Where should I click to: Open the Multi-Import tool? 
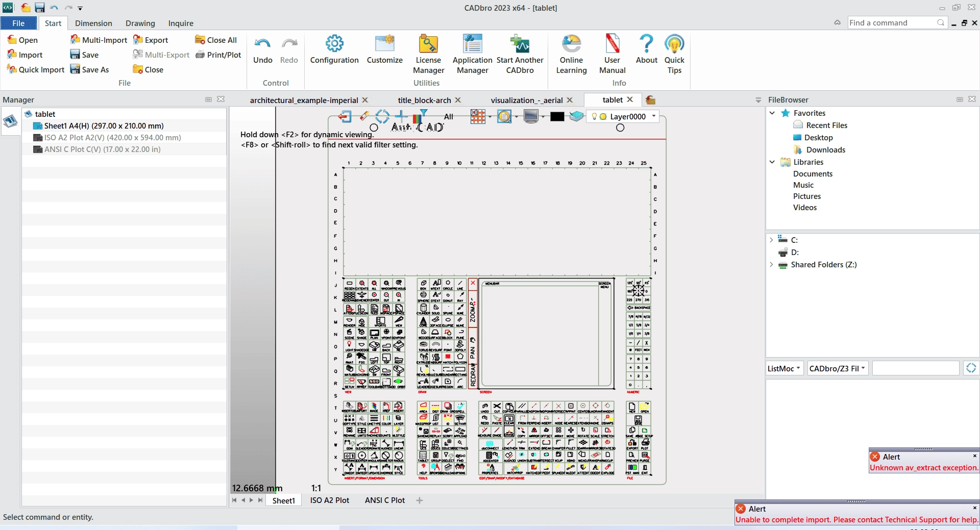[99, 40]
